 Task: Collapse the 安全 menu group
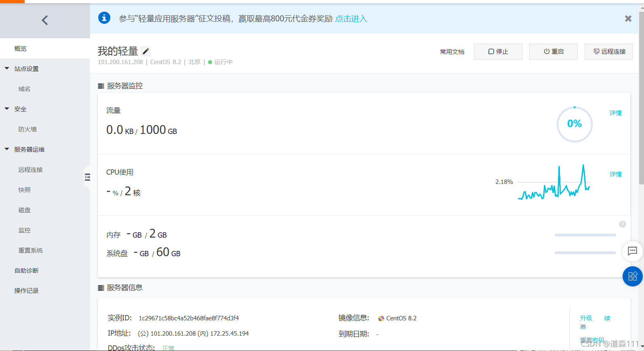[x=7, y=109]
